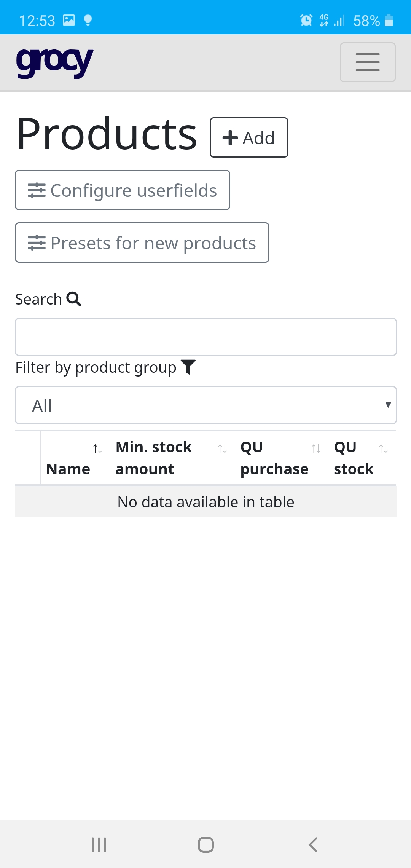Focus the product Search text field
This screenshot has width=411, height=868.
coord(205,337)
